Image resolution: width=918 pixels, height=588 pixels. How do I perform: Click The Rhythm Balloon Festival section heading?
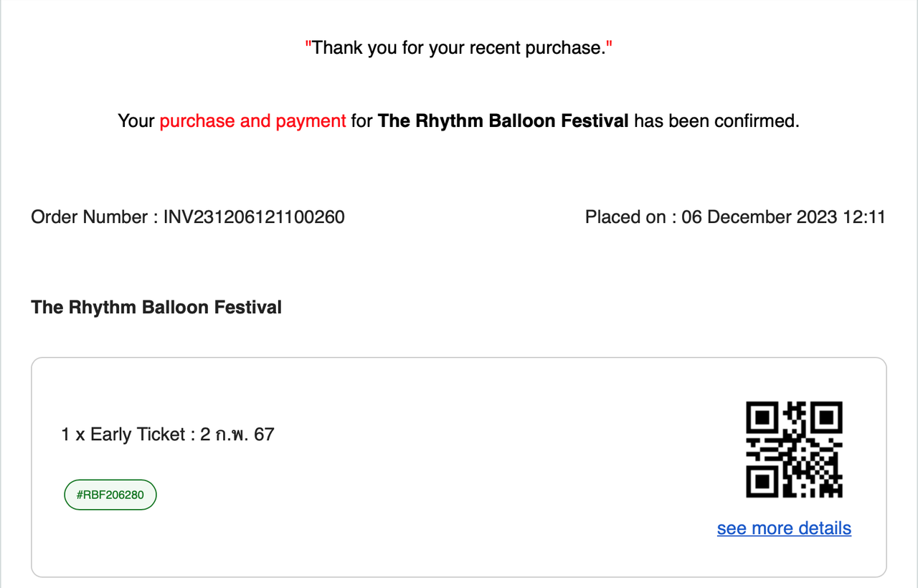[x=156, y=308]
